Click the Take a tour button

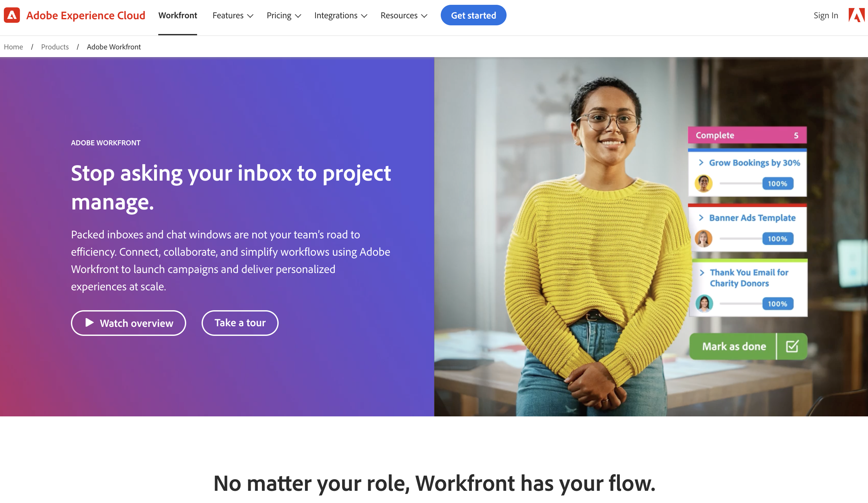click(239, 323)
